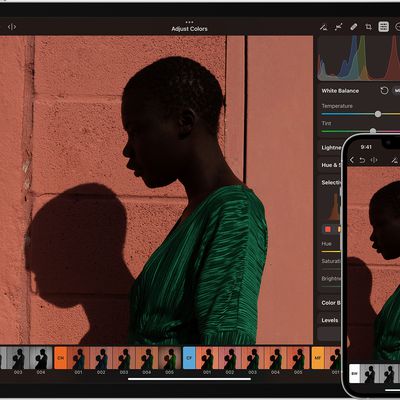Image resolution: width=400 pixels, height=400 pixels.
Task: Apply the CF 001 preset
Action: 207,358
